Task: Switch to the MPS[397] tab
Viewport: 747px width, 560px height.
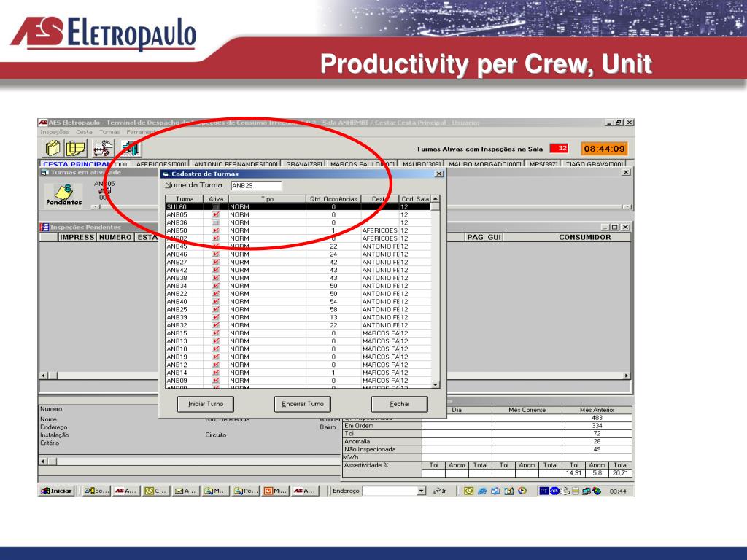Action: [543, 164]
